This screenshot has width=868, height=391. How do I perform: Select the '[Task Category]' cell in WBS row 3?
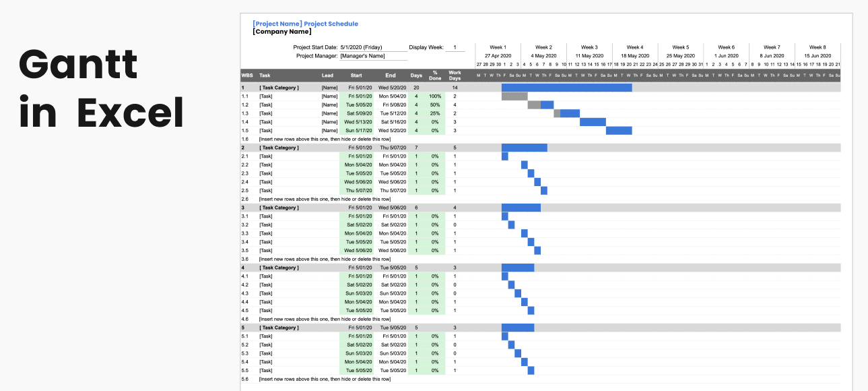(x=279, y=208)
